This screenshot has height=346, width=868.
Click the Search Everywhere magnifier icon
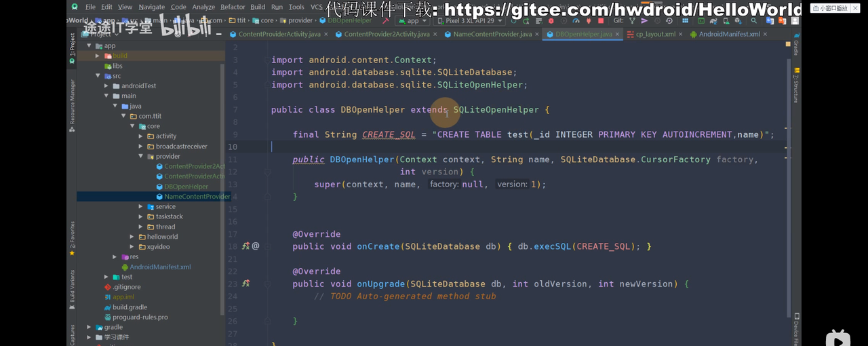tap(753, 20)
